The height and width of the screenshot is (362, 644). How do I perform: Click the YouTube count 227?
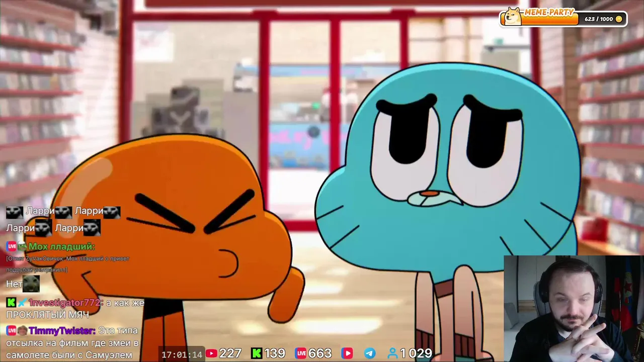point(230,353)
